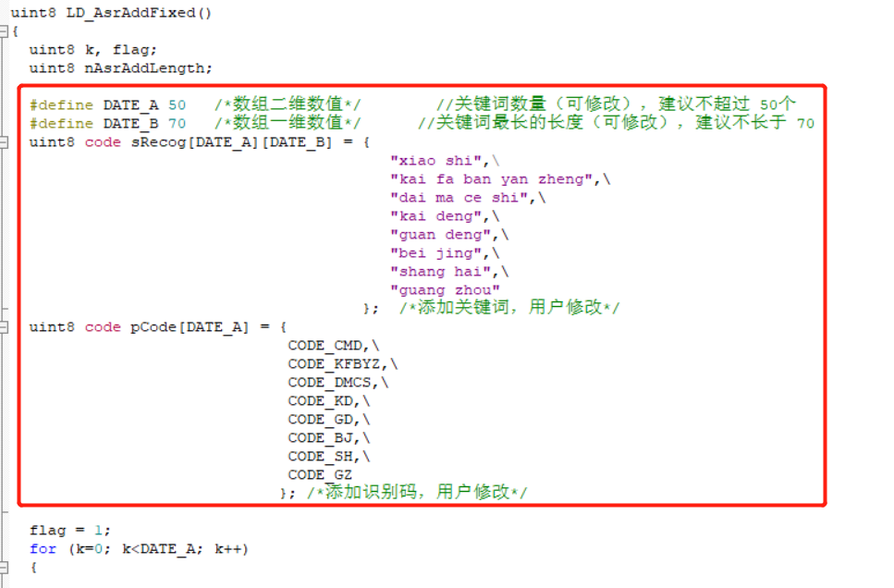Click the comment '数组二维数值'
The width and height of the screenshot is (894, 588).
pyautogui.click(x=288, y=104)
